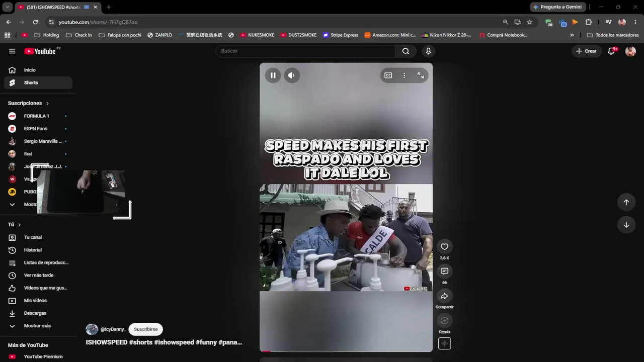This screenshot has height=362, width=644.
Task: Open the Holding bookmarks folder
Action: (x=46, y=35)
